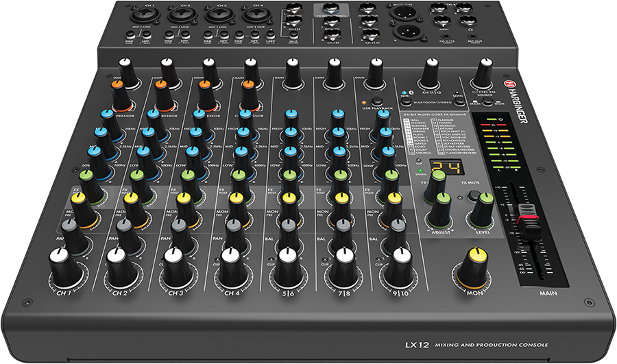Click the FX Adjust knob
Image resolution: width=617 pixels, height=364 pixels.
[x=440, y=210]
